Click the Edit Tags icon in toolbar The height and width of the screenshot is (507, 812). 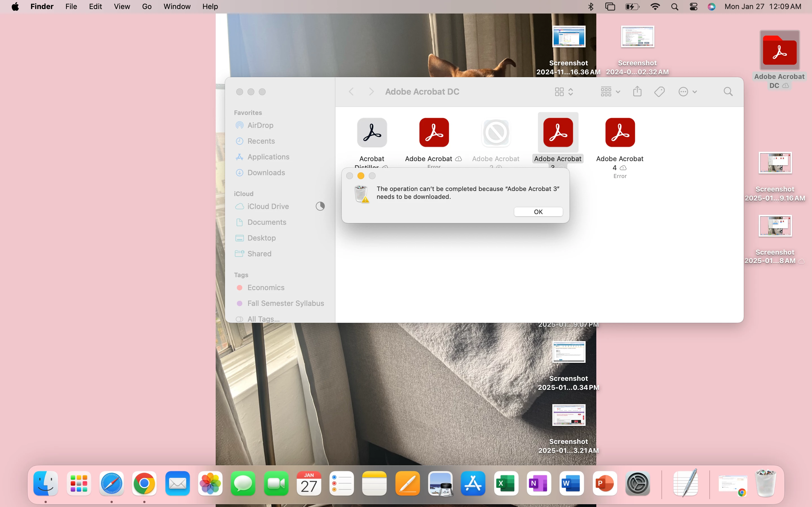[659, 92]
